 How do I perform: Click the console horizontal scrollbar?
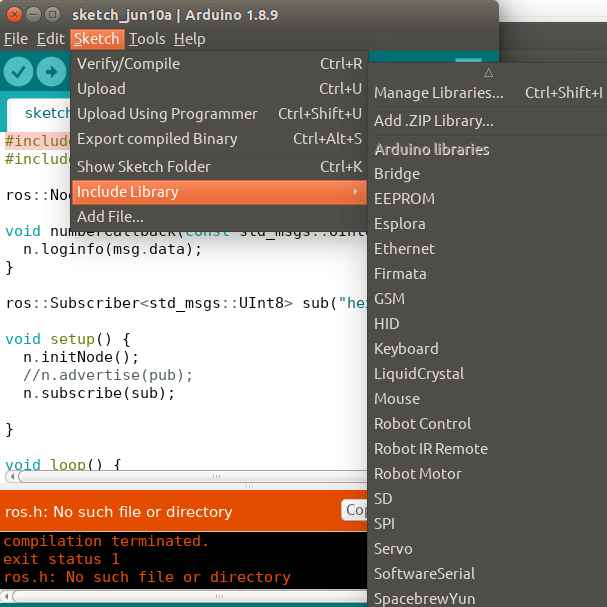pyautogui.click(x=190, y=596)
